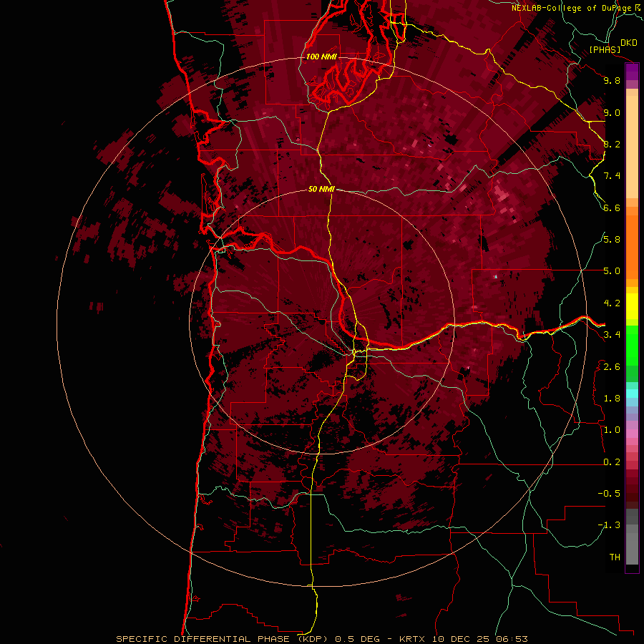Click the 5.8 value on the color scale
The height and width of the screenshot is (644, 644).
tap(612, 240)
